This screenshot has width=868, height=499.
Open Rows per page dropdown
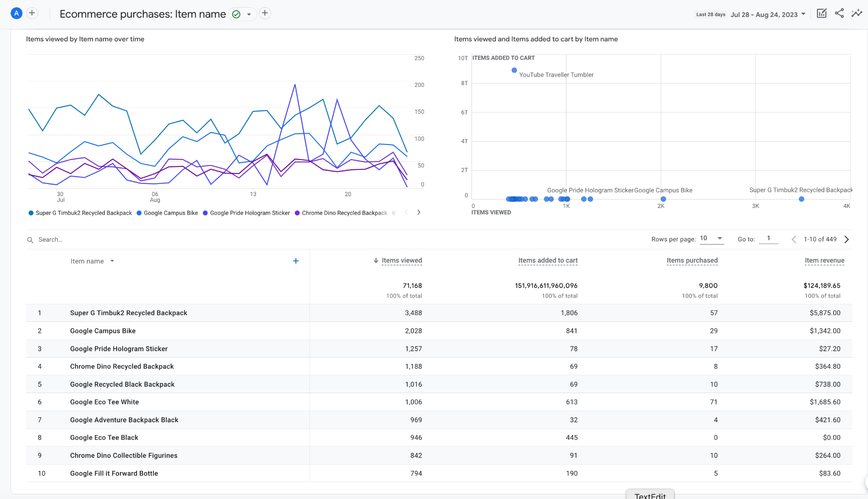tap(711, 238)
